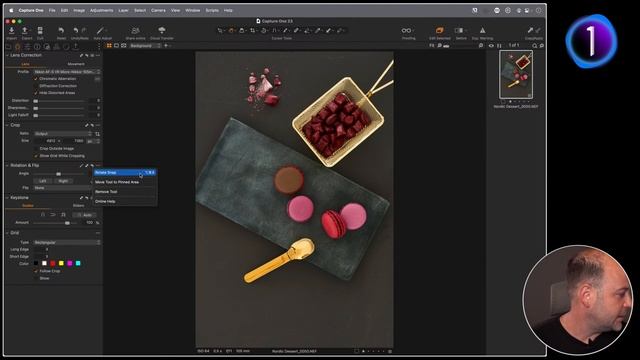Select the orange Pan cursor tool
The height and width of the screenshot is (360, 640).
pos(231,31)
